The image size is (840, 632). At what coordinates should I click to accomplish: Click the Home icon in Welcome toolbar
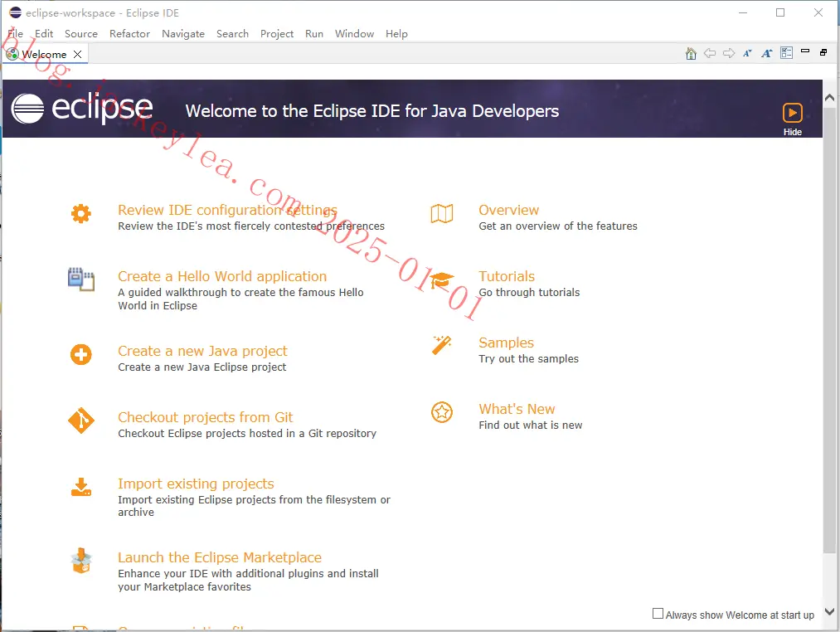(x=691, y=53)
